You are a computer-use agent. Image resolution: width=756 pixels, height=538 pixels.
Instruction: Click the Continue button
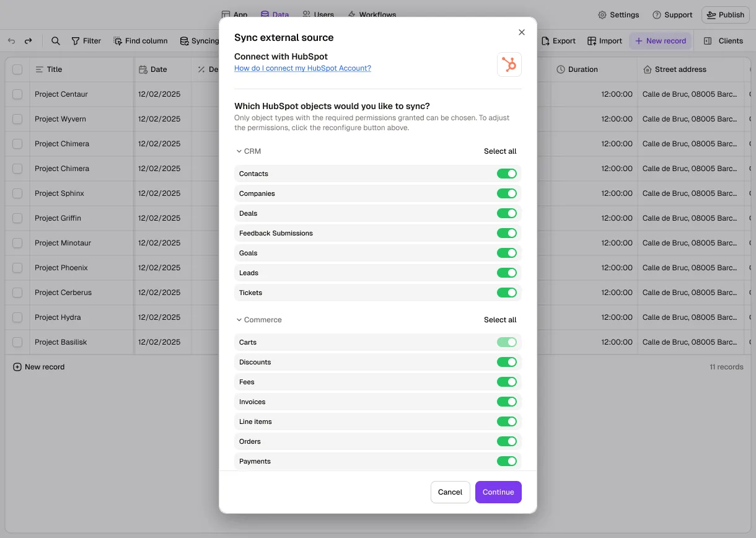[498, 492]
